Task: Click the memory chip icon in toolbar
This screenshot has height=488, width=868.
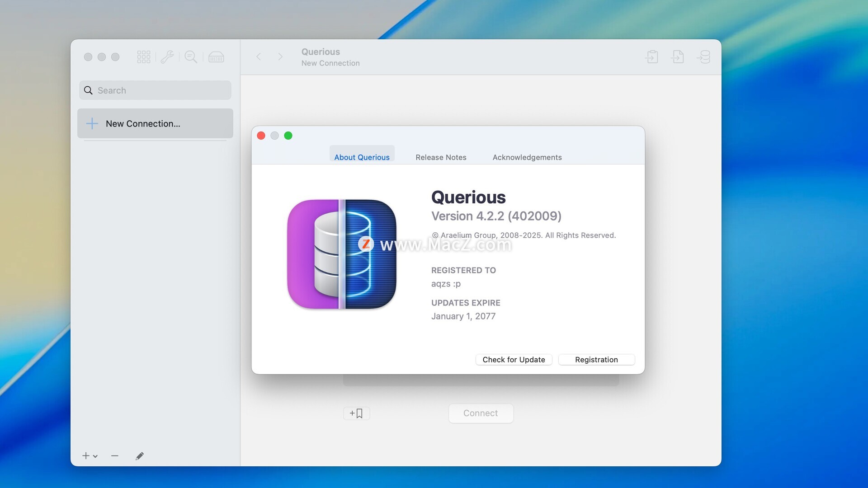Action: (216, 57)
